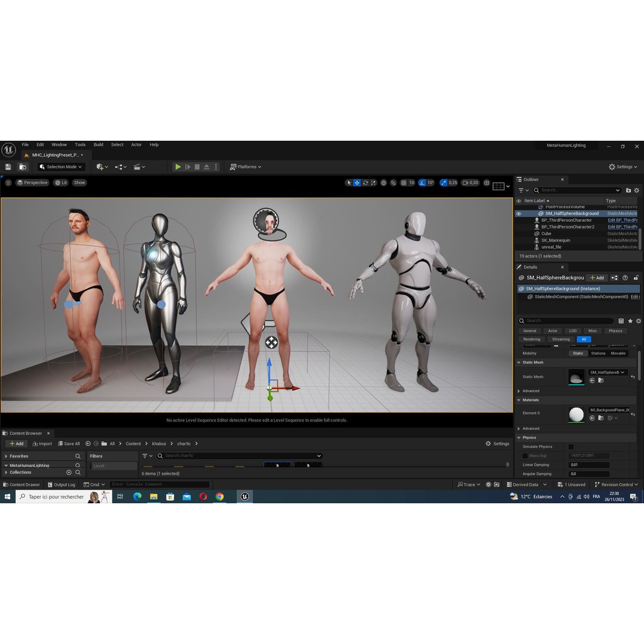Click the Eject from player button

[206, 167]
